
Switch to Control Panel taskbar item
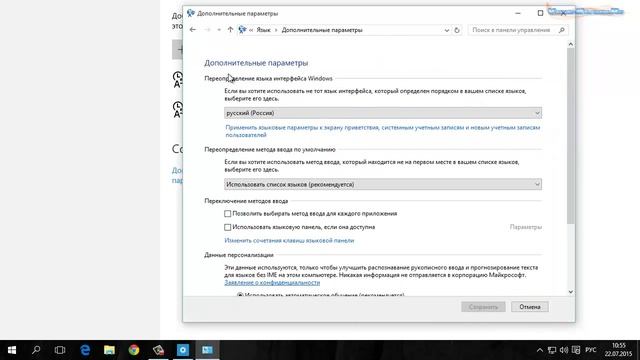[x=207, y=350]
